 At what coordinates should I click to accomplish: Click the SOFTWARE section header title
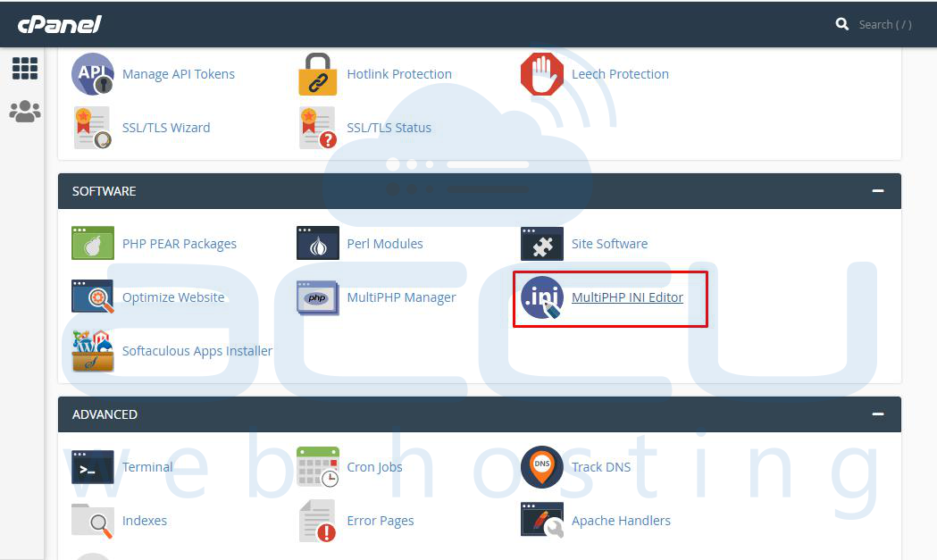[104, 191]
